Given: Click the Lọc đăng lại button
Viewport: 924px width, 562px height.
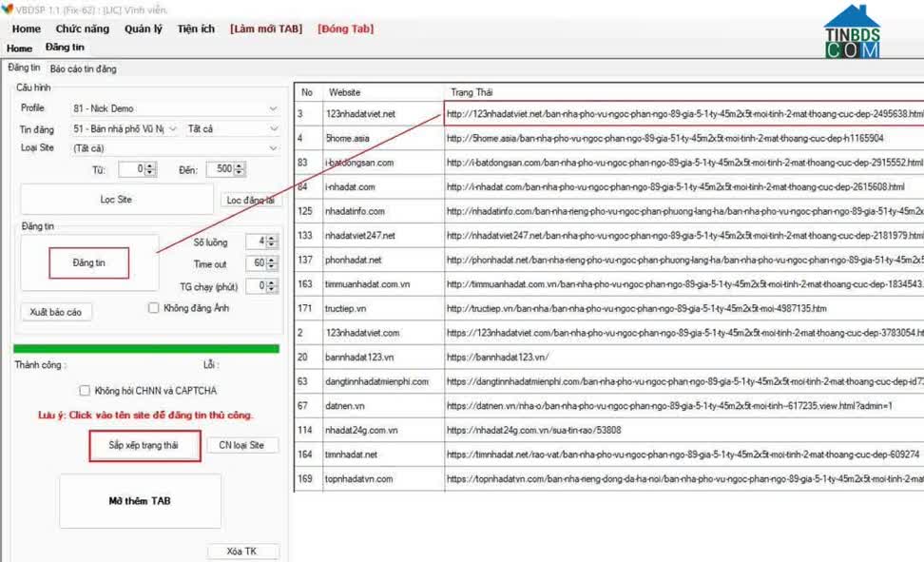Looking at the screenshot, I should [x=250, y=200].
